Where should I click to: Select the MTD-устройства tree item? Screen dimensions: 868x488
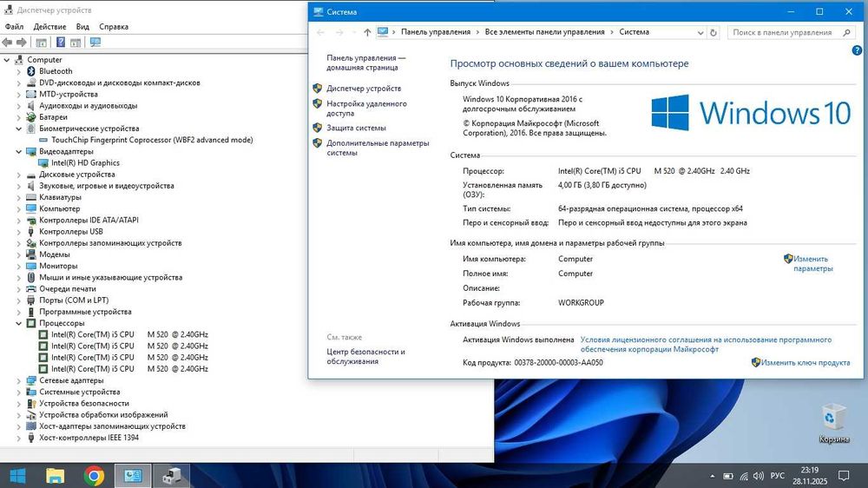(68, 94)
